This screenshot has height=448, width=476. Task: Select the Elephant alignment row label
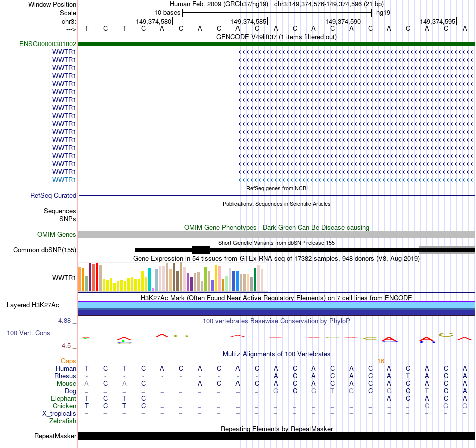click(x=63, y=398)
